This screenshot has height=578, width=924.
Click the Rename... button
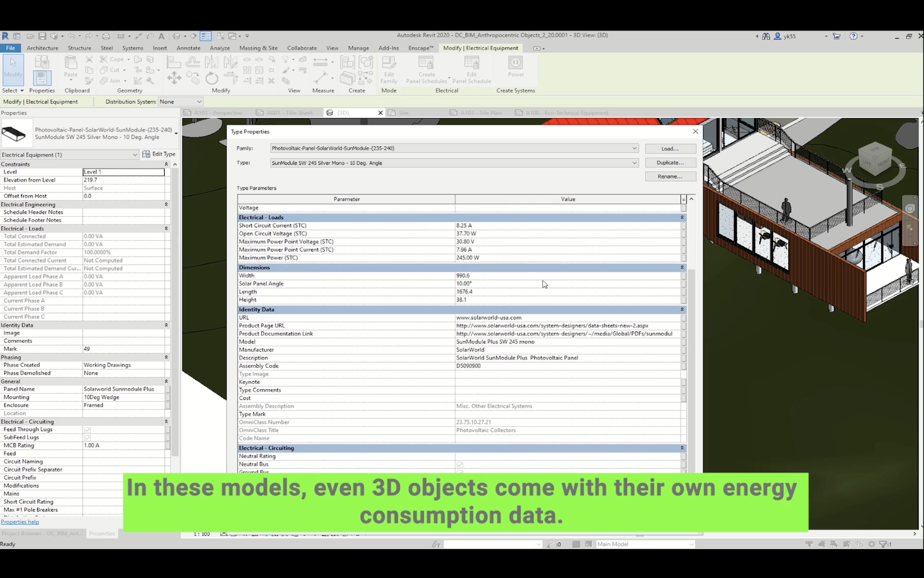click(670, 177)
